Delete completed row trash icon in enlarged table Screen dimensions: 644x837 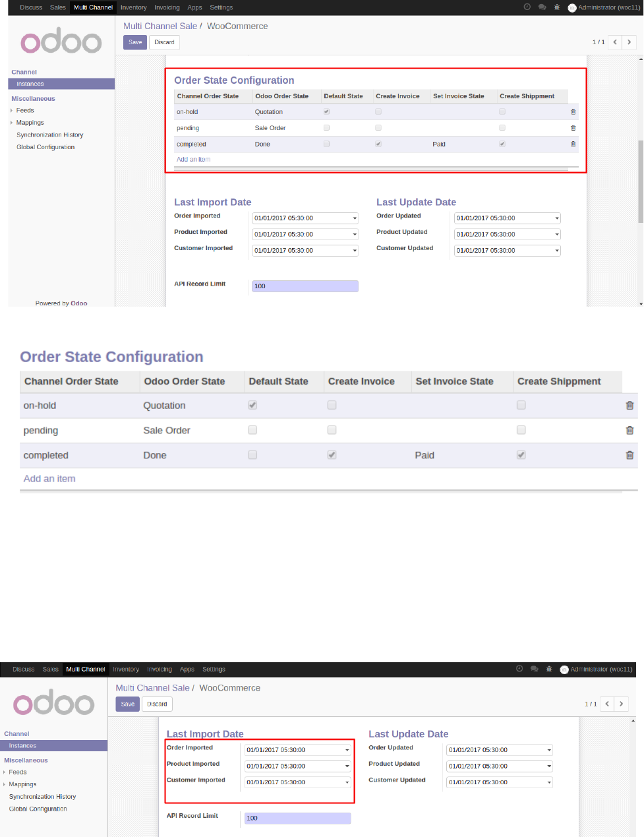(629, 455)
